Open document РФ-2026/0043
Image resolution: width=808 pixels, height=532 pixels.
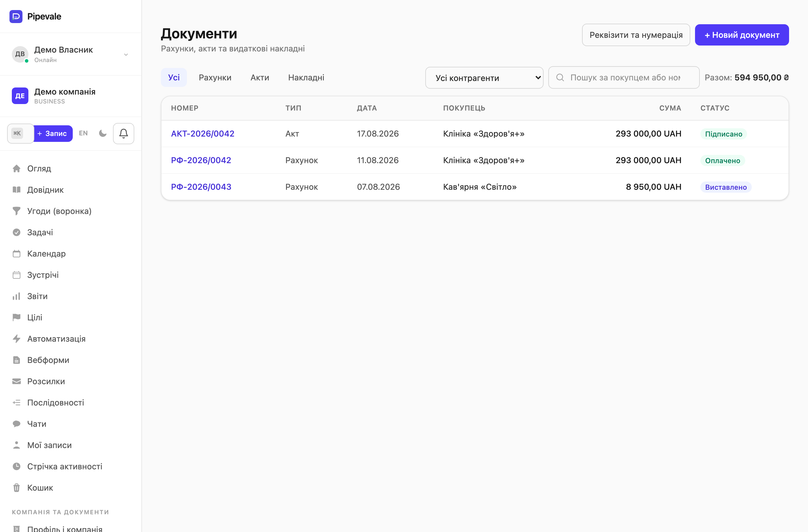pyautogui.click(x=201, y=187)
